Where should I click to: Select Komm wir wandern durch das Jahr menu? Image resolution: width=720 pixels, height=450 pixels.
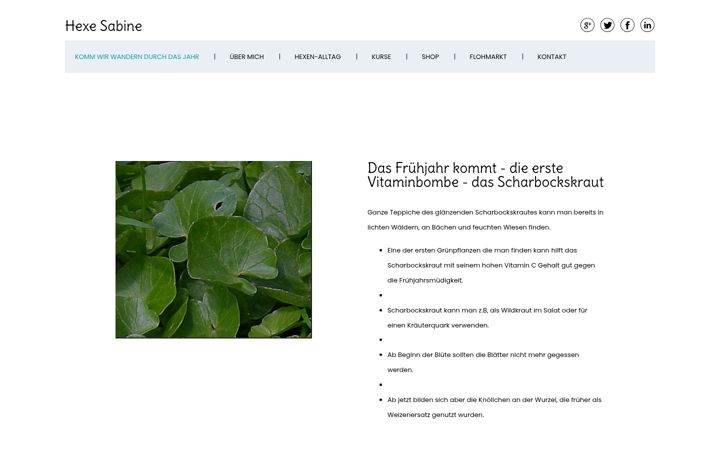coord(137,57)
